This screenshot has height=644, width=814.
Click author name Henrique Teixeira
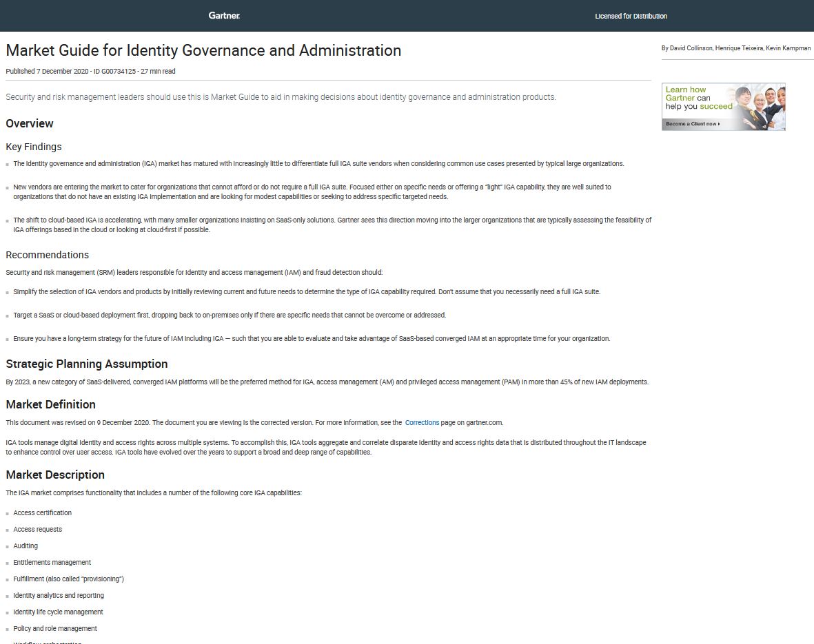[x=741, y=48]
